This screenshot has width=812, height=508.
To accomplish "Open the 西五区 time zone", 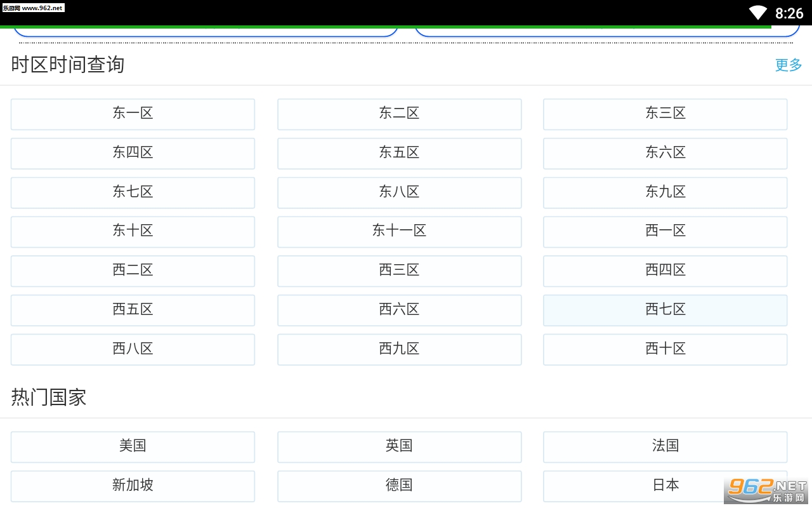I will (133, 310).
